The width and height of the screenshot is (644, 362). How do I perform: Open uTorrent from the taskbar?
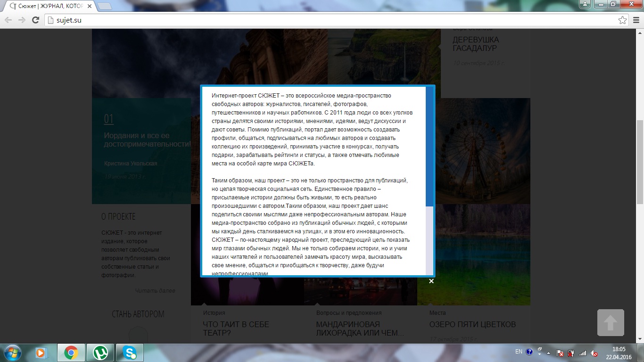pyautogui.click(x=100, y=352)
